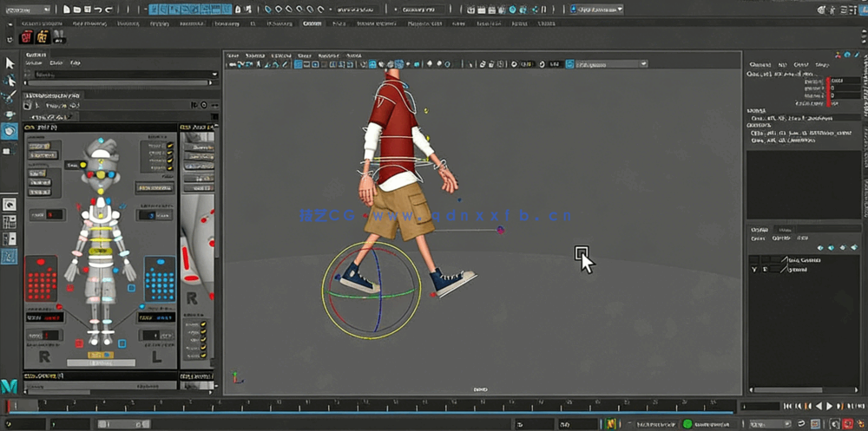Click the first red shelf icon
This screenshot has height=431, width=868.
[26, 37]
